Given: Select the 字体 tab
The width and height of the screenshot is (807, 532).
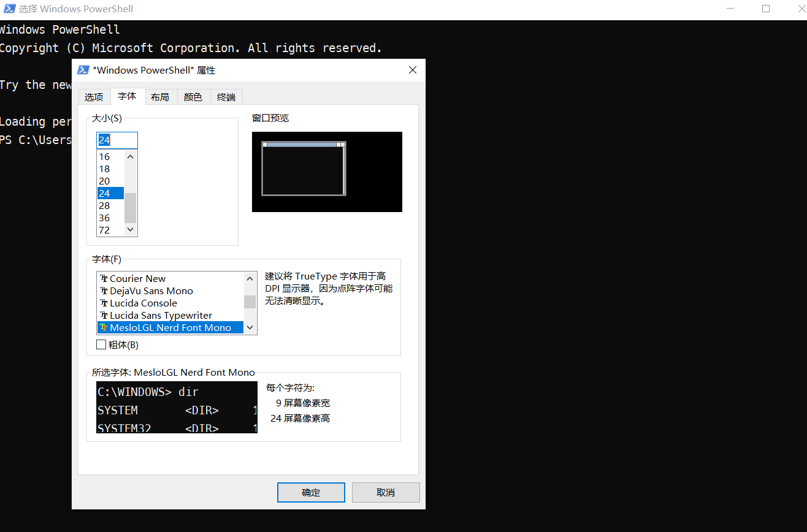Looking at the screenshot, I should 128,96.
